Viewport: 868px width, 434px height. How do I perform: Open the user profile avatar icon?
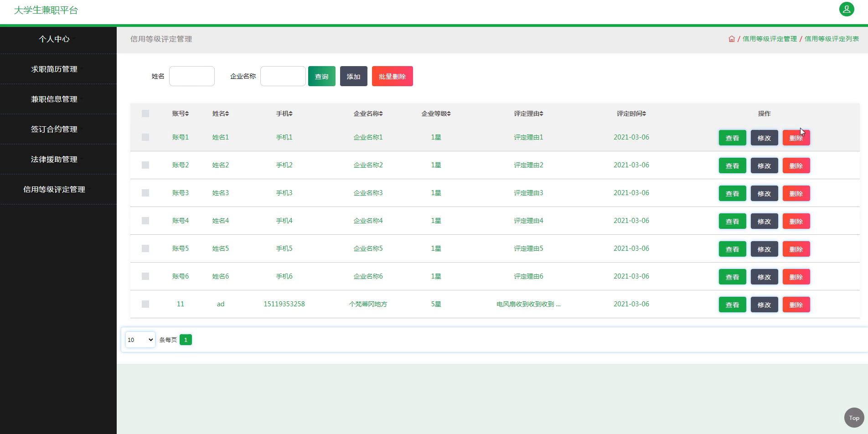pyautogui.click(x=847, y=9)
